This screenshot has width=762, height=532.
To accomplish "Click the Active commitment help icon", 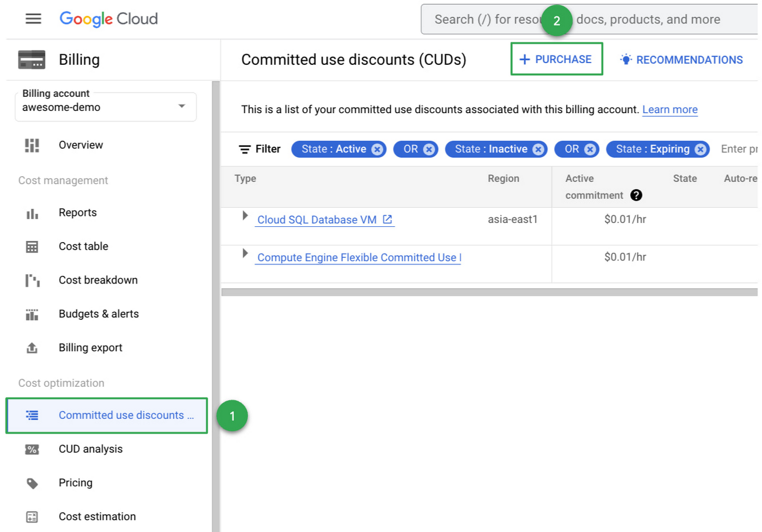I will click(636, 195).
